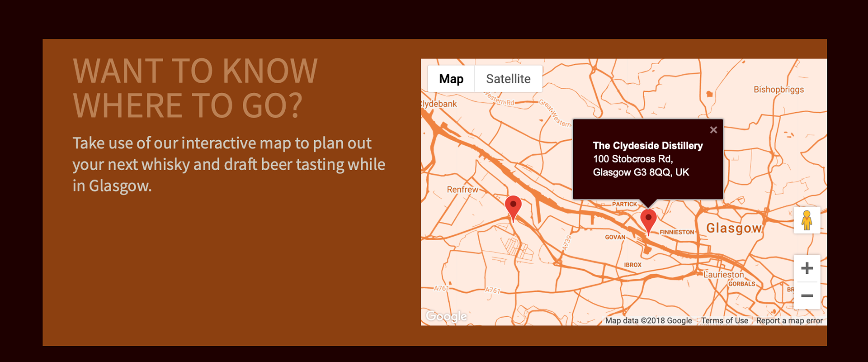Select the Map view tab
This screenshot has height=362, width=868.
pos(451,79)
